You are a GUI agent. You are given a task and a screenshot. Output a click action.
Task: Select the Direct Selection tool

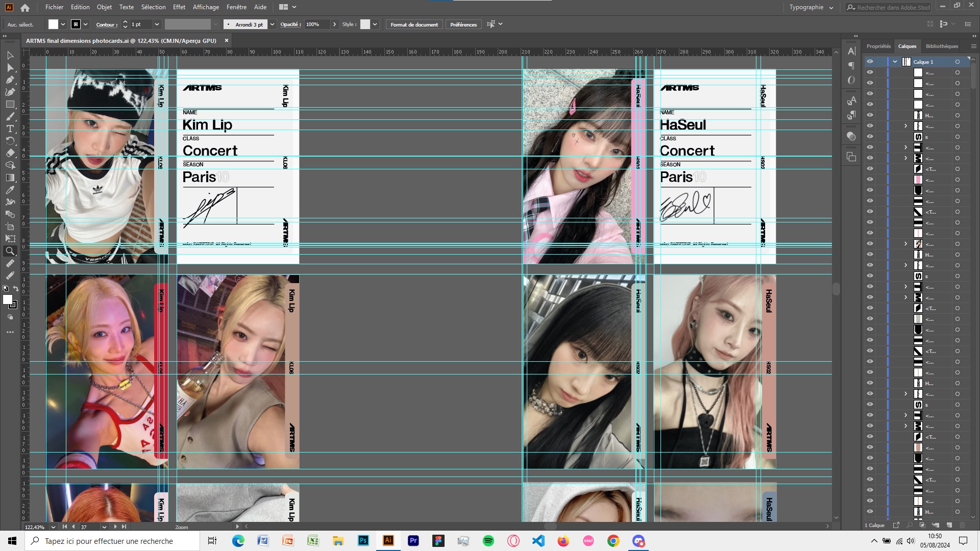click(x=10, y=67)
